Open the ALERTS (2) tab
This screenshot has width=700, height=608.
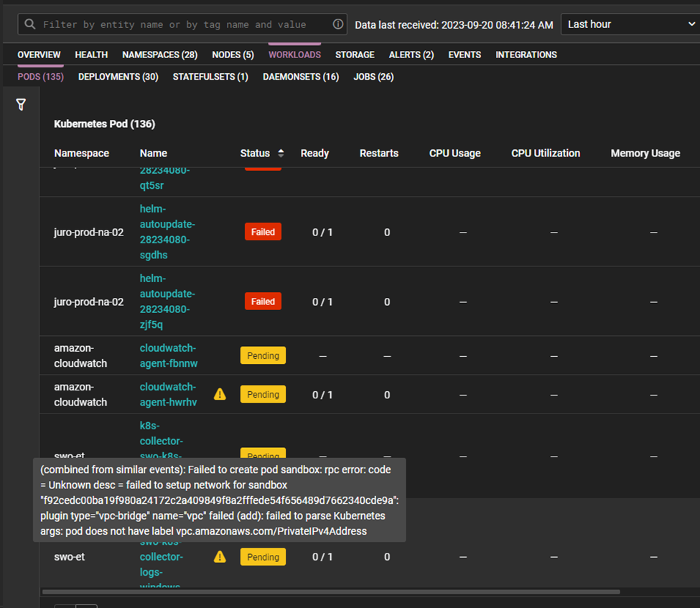[411, 55]
